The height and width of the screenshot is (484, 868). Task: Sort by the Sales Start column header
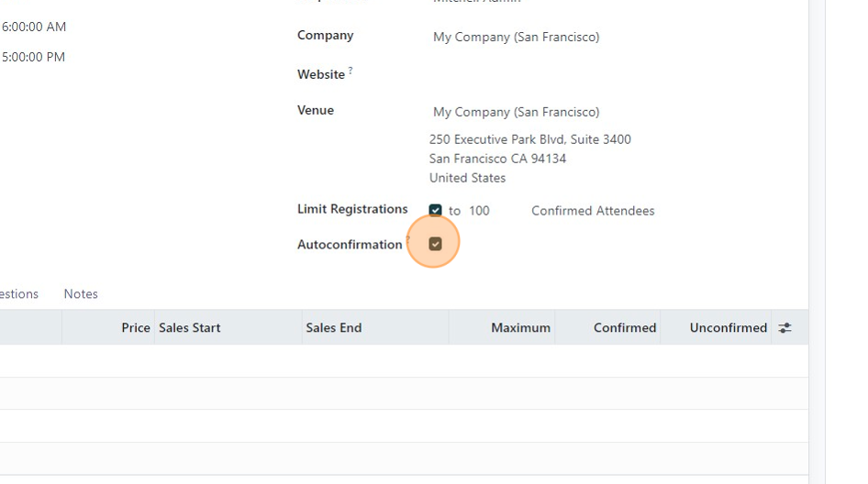pos(189,327)
